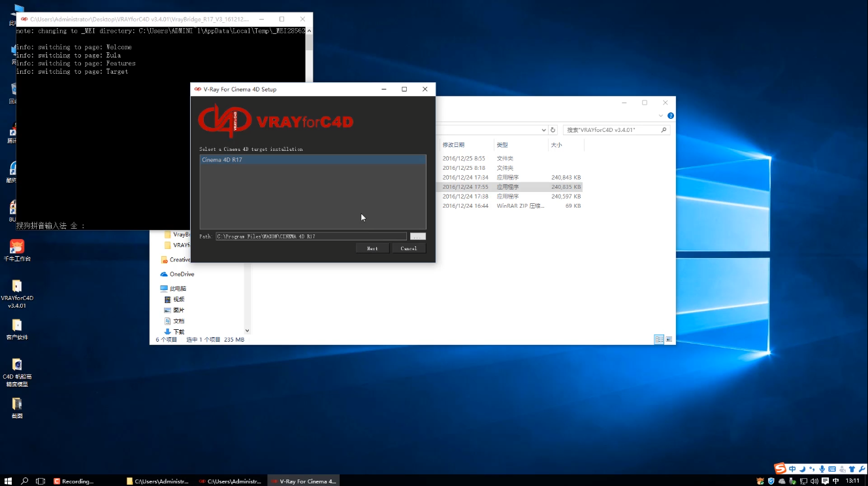Click Cancel in the V-Ray setup dialog
868x486 pixels.
[x=409, y=248]
